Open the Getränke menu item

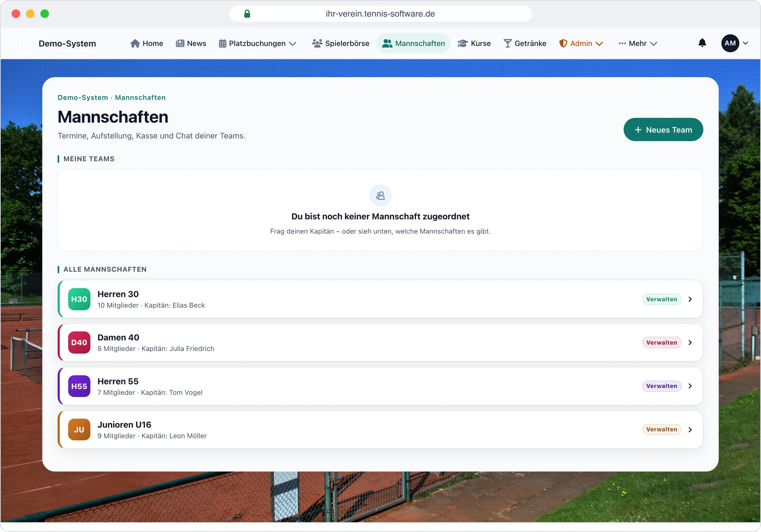525,44
